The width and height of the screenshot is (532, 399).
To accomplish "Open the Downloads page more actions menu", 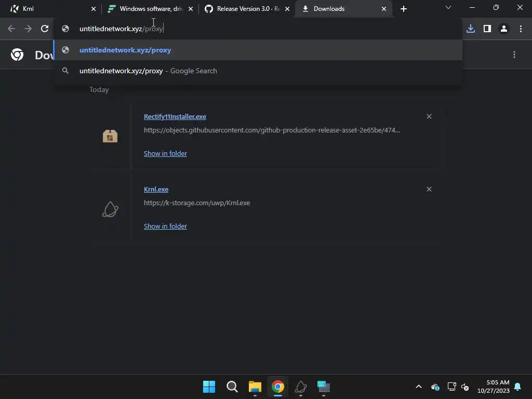I will coord(514,55).
